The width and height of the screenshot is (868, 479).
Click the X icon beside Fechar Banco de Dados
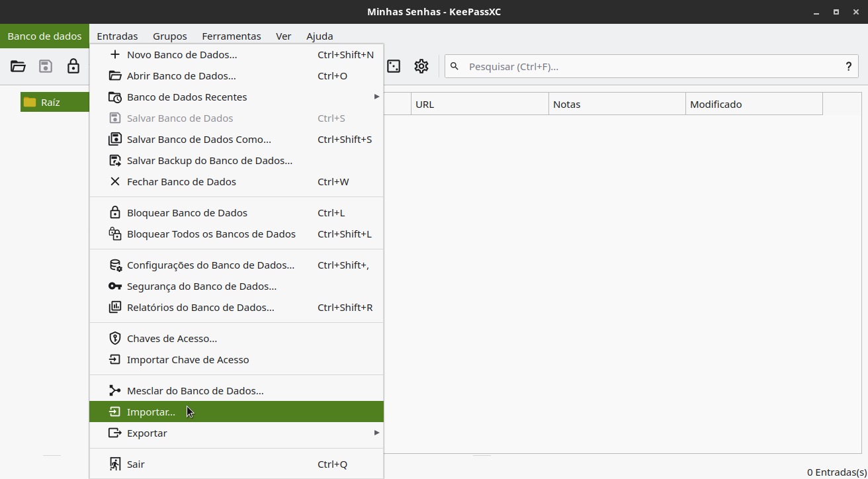click(115, 181)
